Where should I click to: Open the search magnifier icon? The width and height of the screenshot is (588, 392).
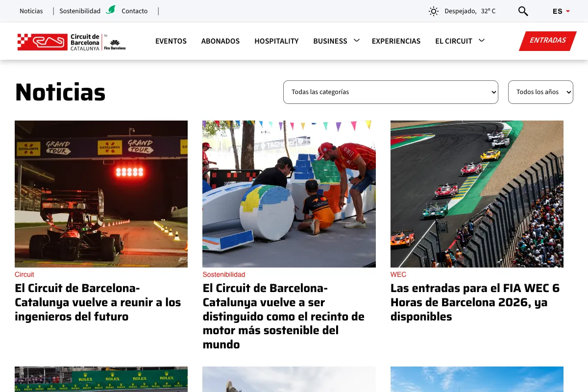point(523,11)
